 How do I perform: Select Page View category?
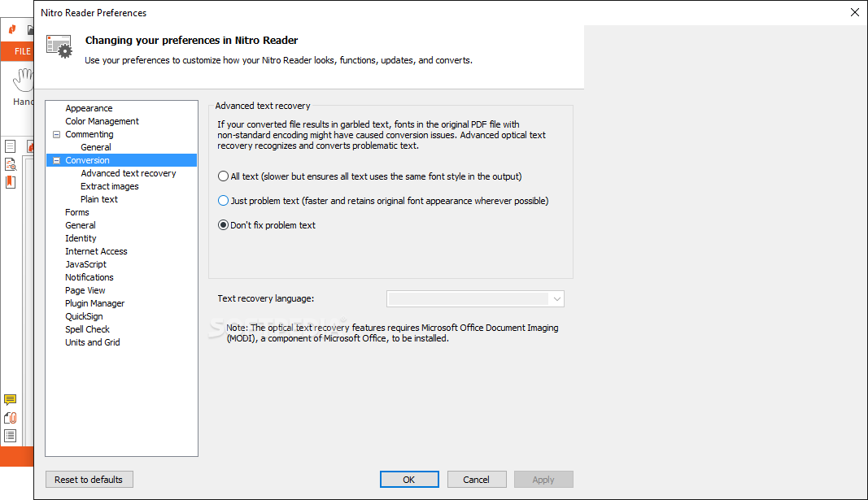pos(85,290)
